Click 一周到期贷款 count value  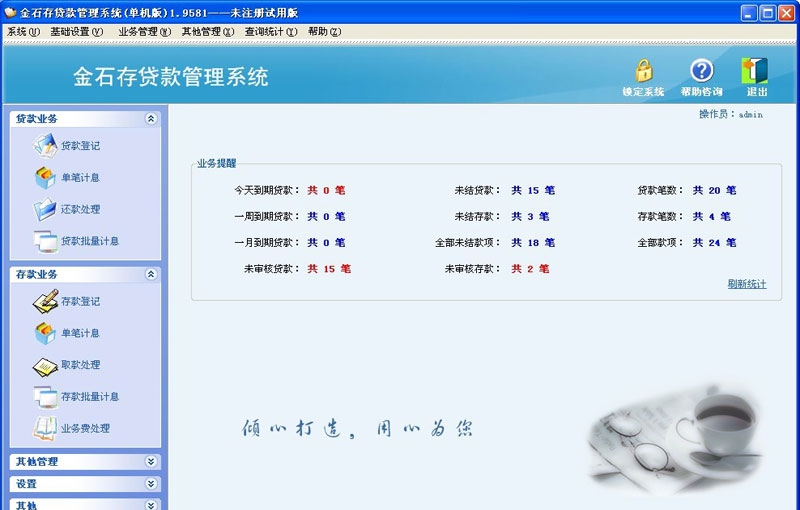327,216
